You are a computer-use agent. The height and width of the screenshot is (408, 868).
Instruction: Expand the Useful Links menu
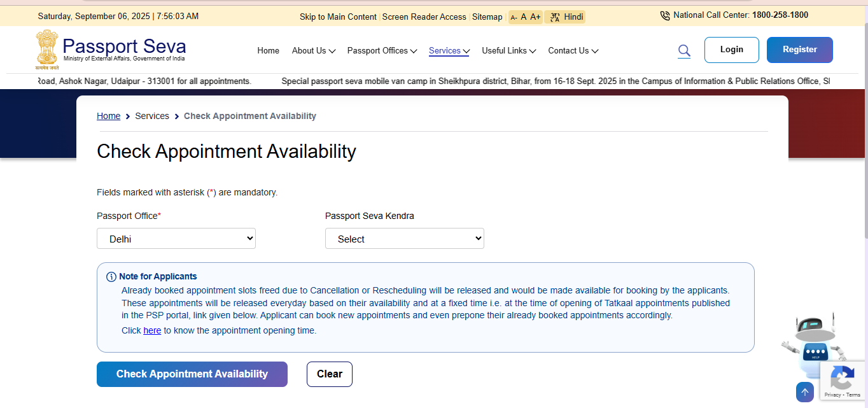(x=508, y=51)
